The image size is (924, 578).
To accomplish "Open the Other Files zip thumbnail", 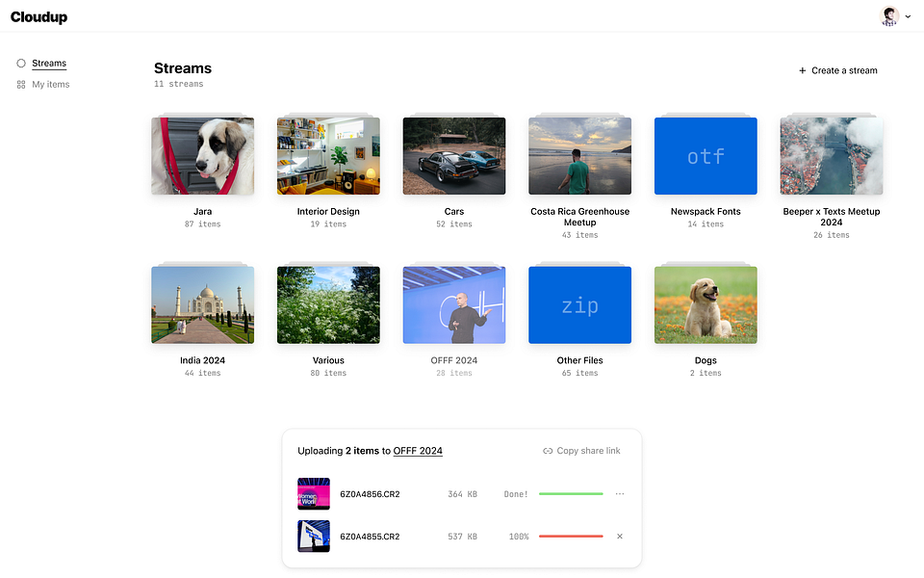I will point(579,305).
